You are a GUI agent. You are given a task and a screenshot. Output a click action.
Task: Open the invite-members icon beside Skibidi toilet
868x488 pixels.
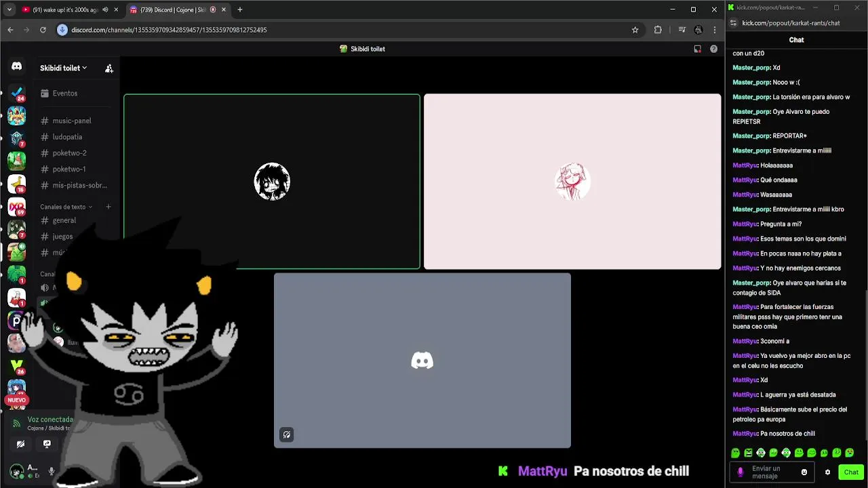(108, 68)
